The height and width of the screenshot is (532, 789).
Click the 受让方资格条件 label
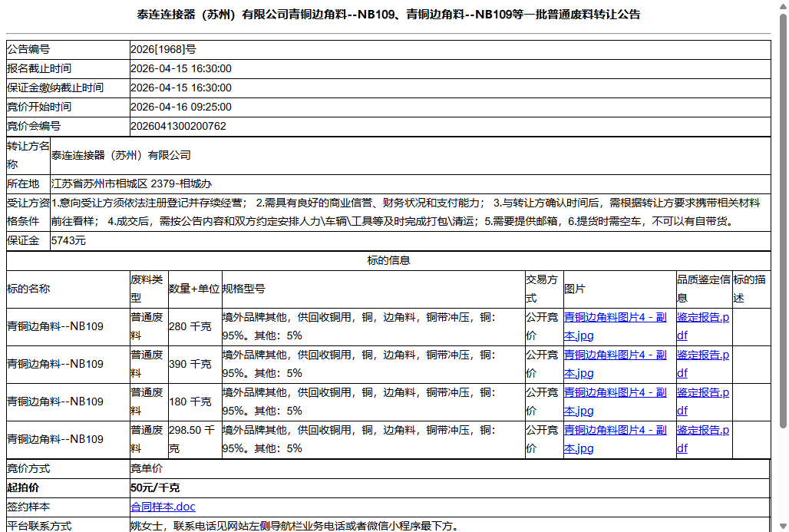tap(28, 213)
